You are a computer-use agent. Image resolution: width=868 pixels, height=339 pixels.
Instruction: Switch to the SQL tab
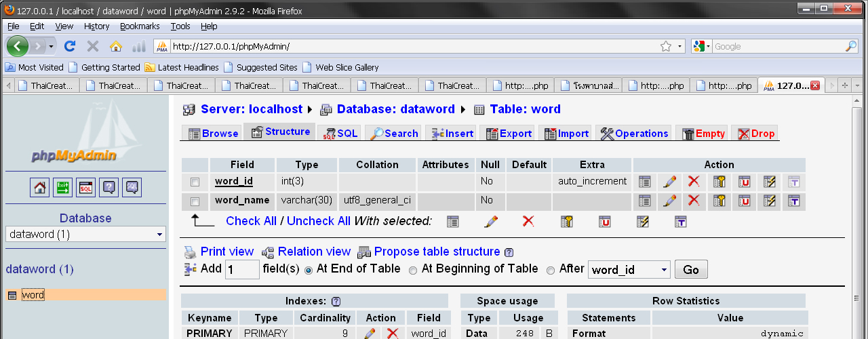pyautogui.click(x=340, y=133)
